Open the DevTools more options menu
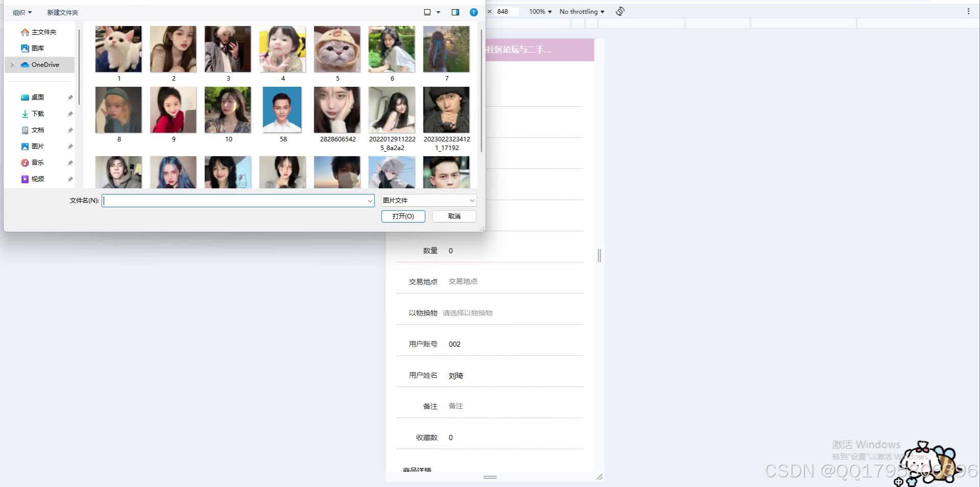Screen dimensions: 980x487 tap(969, 11)
